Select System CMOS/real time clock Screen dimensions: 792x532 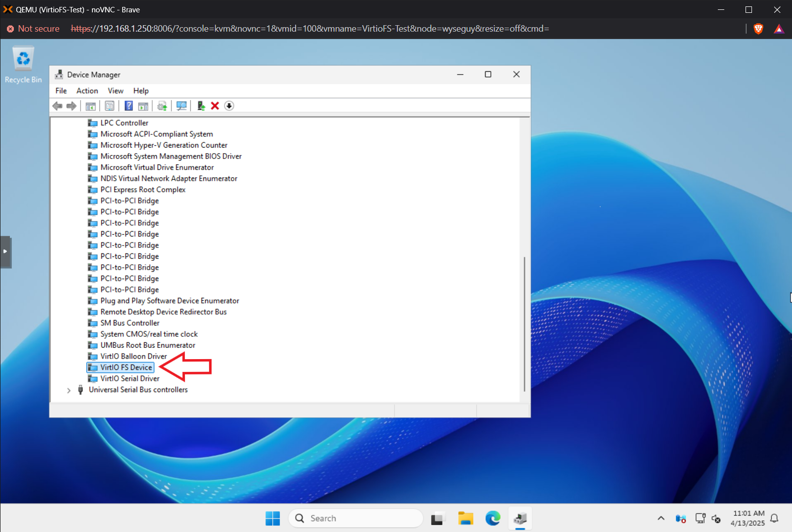pos(149,334)
